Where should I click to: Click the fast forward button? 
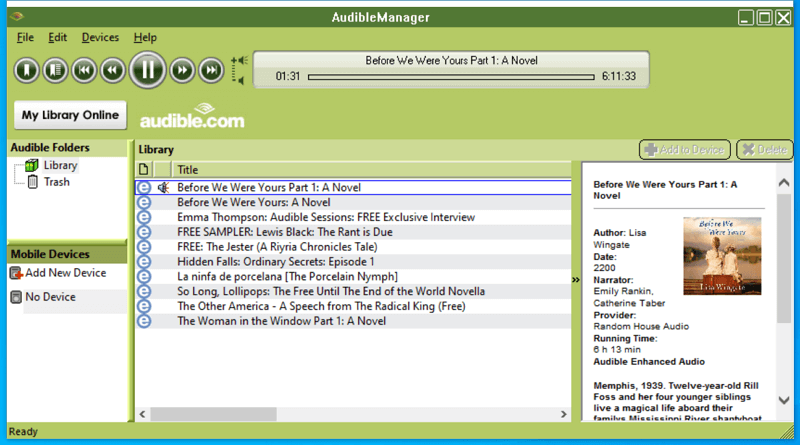click(x=182, y=70)
